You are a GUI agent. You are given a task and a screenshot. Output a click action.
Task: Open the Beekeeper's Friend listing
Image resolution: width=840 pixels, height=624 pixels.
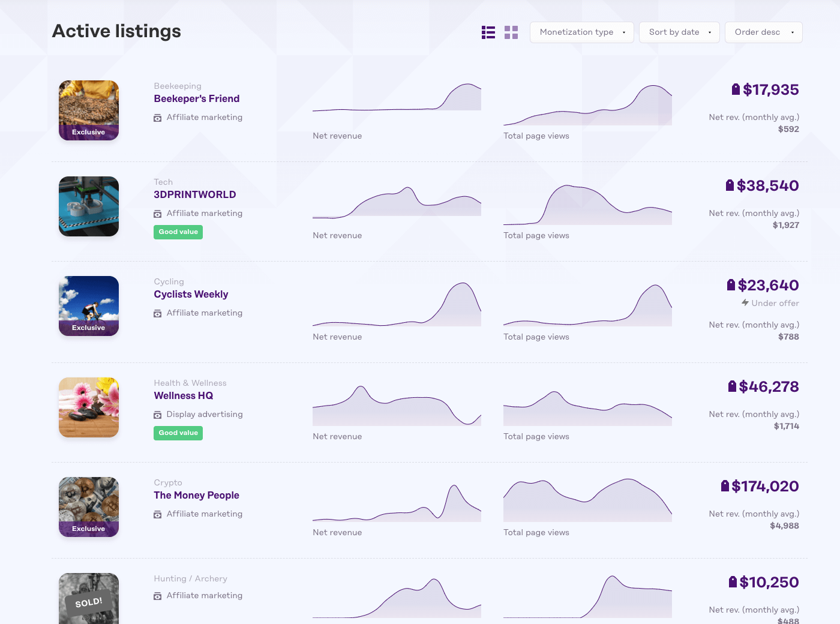pyautogui.click(x=196, y=99)
